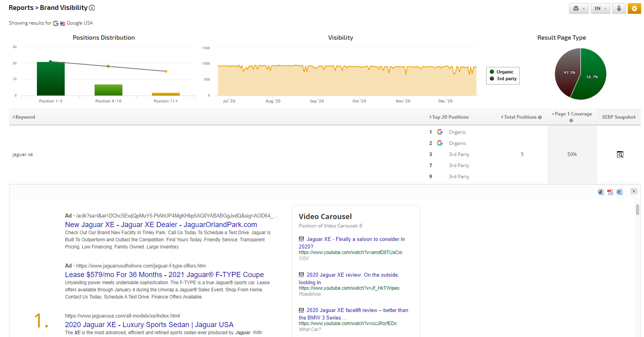This screenshot has height=337, width=644.
Task: Expand the cube widget dropdown
Action: tap(579, 8)
